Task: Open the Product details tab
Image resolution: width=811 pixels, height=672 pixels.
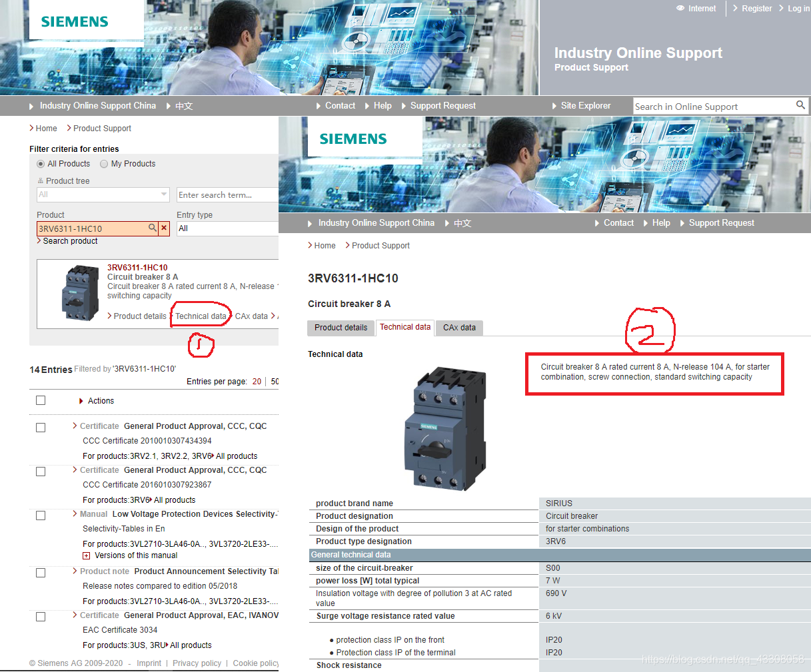Action: click(341, 328)
